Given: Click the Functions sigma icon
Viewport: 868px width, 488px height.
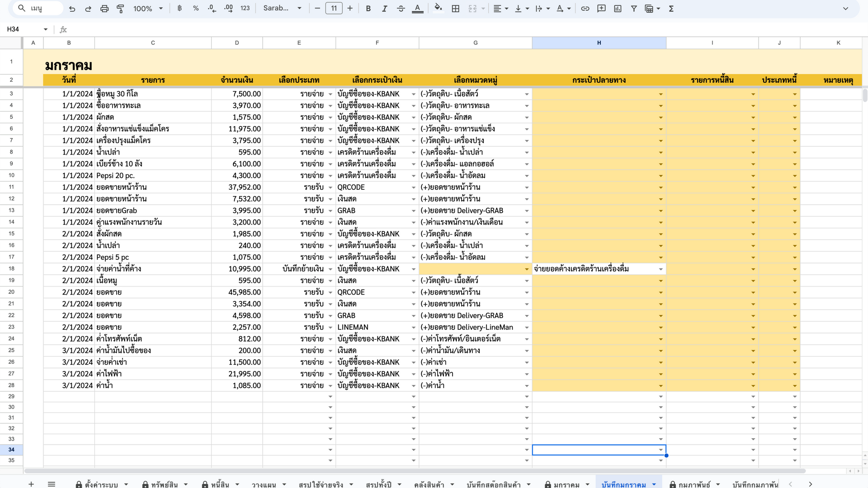Looking at the screenshot, I should pyautogui.click(x=671, y=9).
